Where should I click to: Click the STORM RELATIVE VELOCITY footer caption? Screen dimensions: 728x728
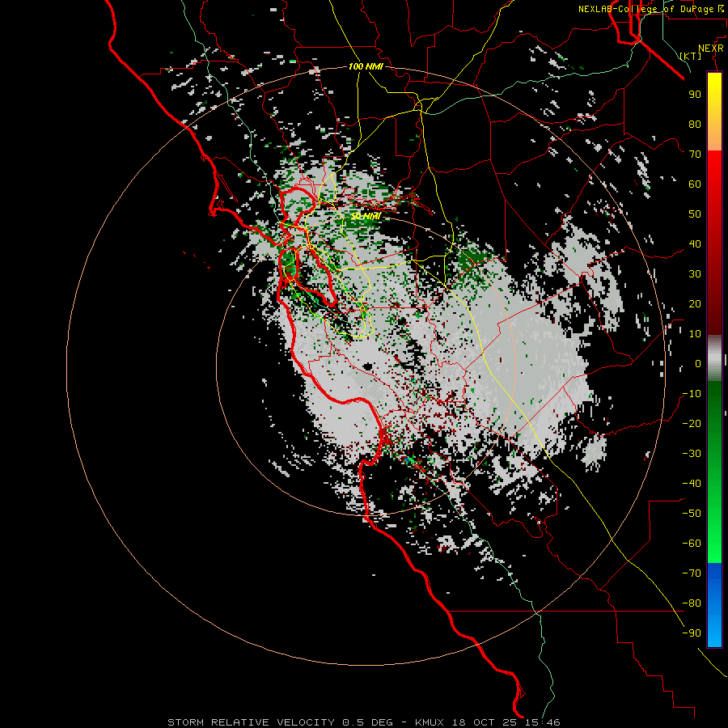(x=363, y=722)
